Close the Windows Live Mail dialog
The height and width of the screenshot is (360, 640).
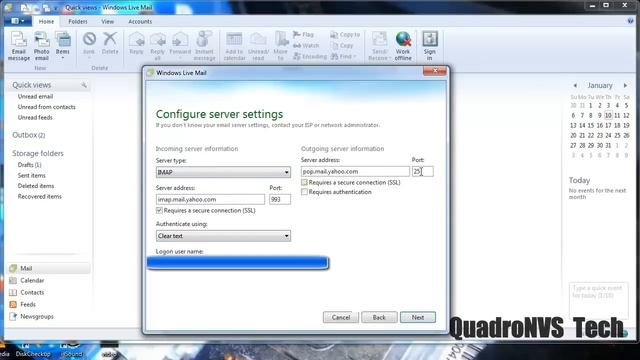click(x=435, y=71)
